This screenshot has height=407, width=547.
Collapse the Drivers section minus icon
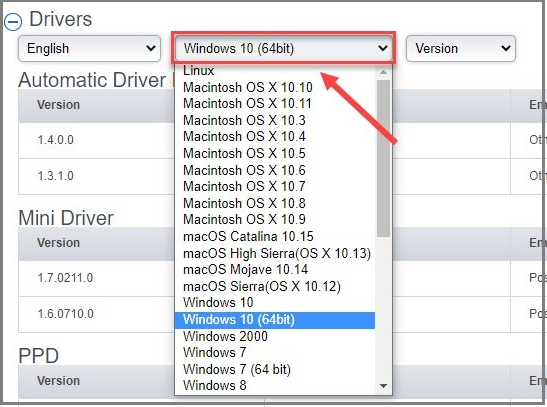(x=13, y=22)
